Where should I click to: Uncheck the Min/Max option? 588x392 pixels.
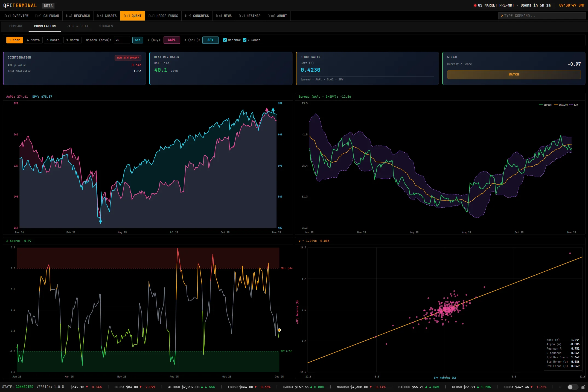[x=225, y=40]
